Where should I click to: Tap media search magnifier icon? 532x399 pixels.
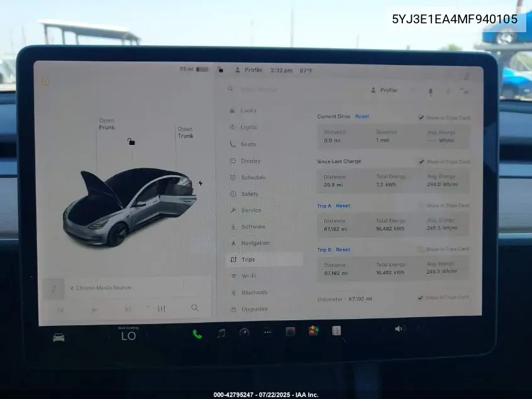[195, 308]
